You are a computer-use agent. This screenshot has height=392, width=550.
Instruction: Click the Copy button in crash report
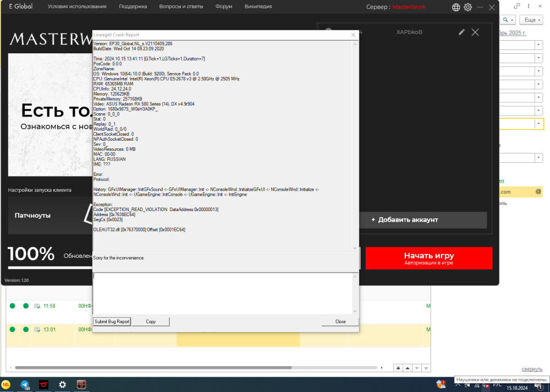151,322
